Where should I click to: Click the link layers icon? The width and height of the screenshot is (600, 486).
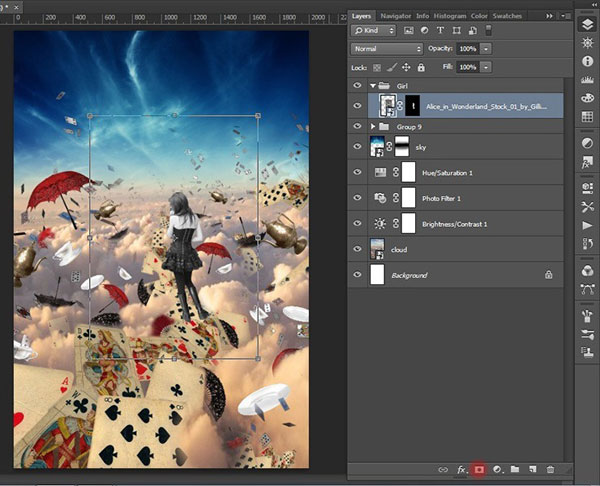pos(443,470)
